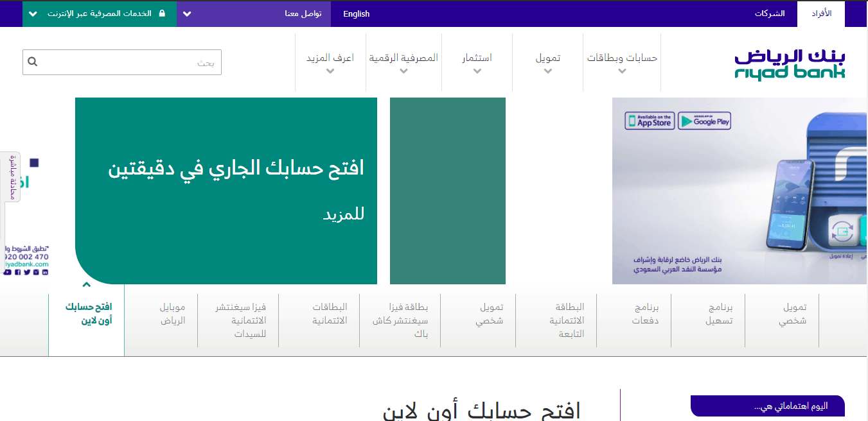Expand the الخدمات المصرفية عبر الإنترنت dropdown arrow
This screenshot has height=421, width=868.
pyautogui.click(x=33, y=13)
